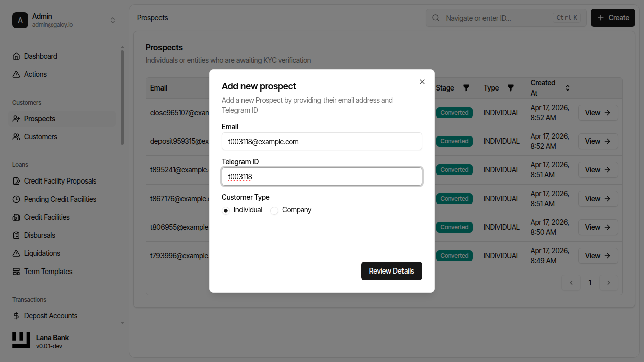The width and height of the screenshot is (644, 362).
Task: Open the Type column filter
Action: tap(511, 87)
